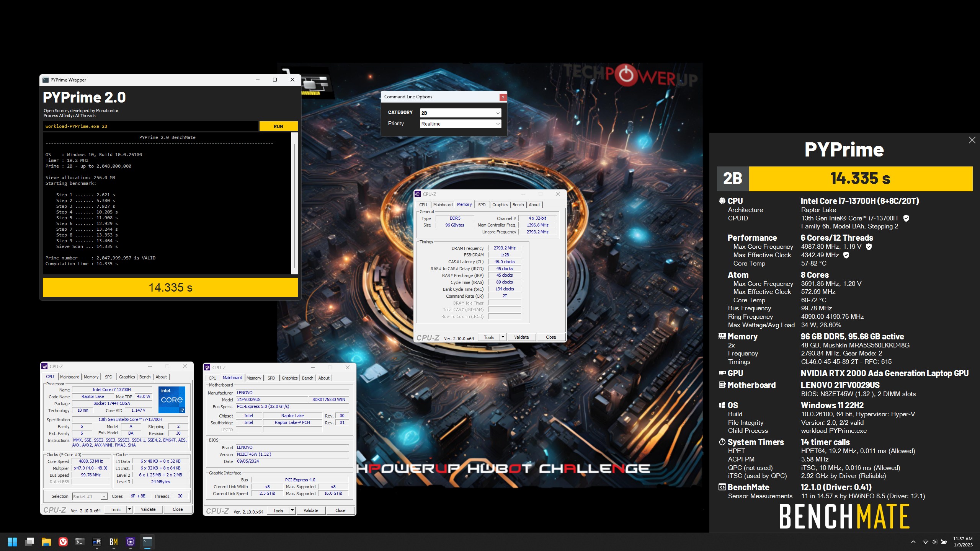The image size is (980, 551).
Task: Show hidden system tray icons chevron
Action: [x=913, y=542]
